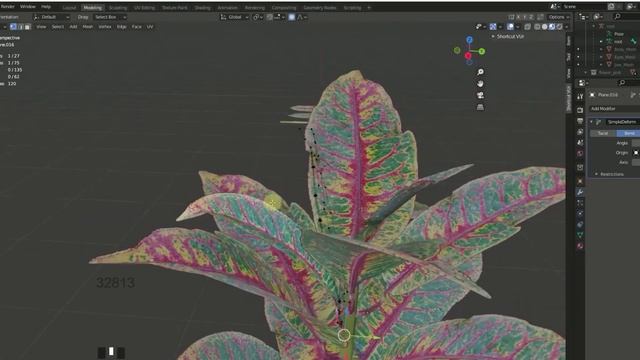Select vertex select mode icon
The image size is (640, 360).
point(13,27)
